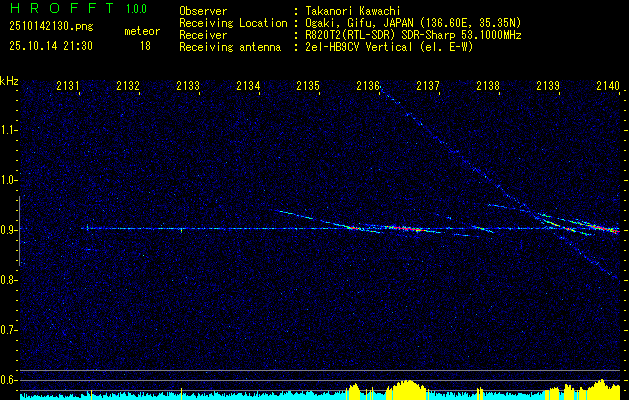This screenshot has width=629, height=400.
Task: Click time axis label 2136
Action: coord(368,85)
